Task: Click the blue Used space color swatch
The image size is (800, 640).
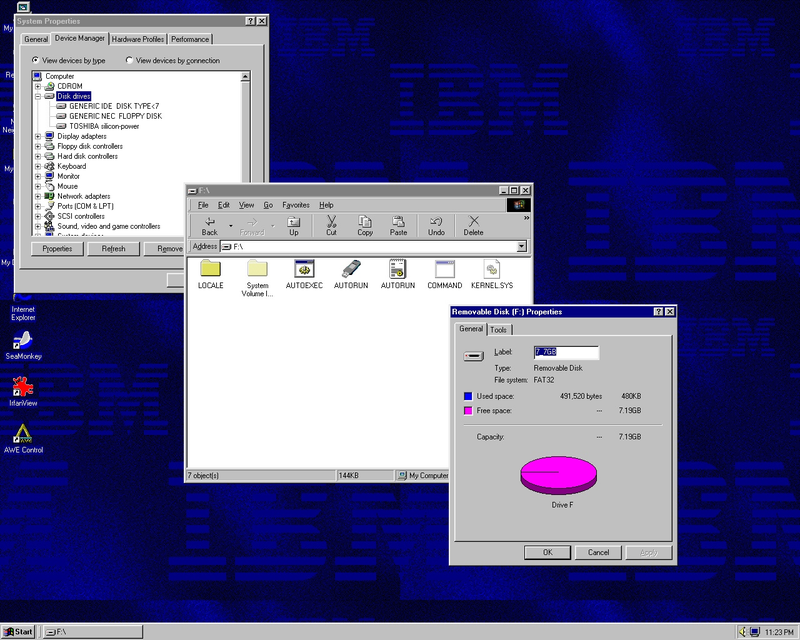Action: [x=468, y=396]
